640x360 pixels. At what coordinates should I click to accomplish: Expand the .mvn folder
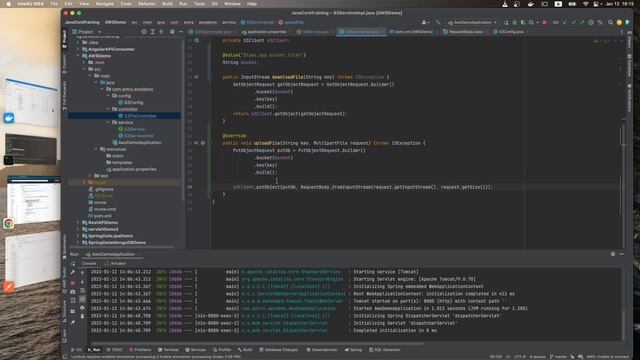click(x=84, y=62)
